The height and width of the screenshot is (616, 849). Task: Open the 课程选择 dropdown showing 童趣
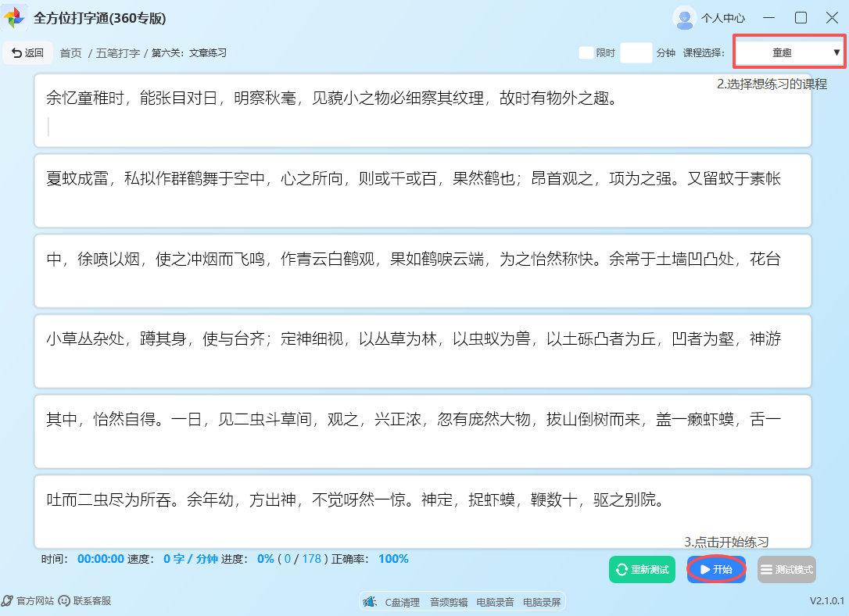pos(789,52)
